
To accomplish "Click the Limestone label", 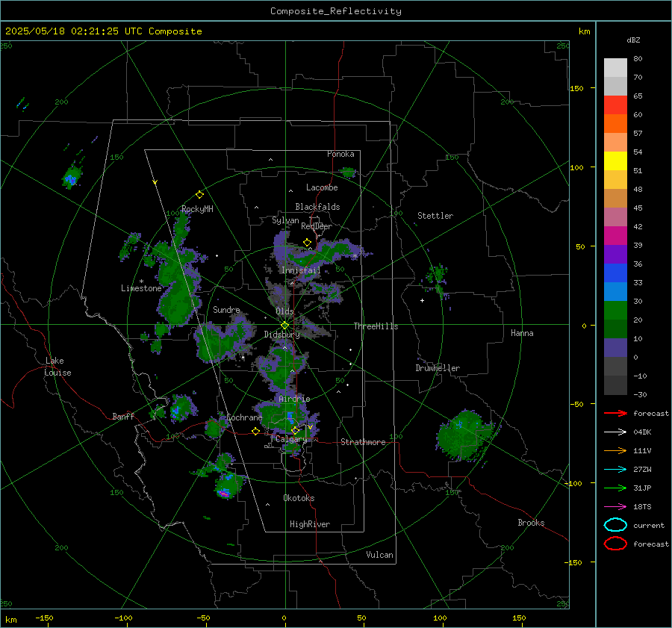I will [141, 288].
